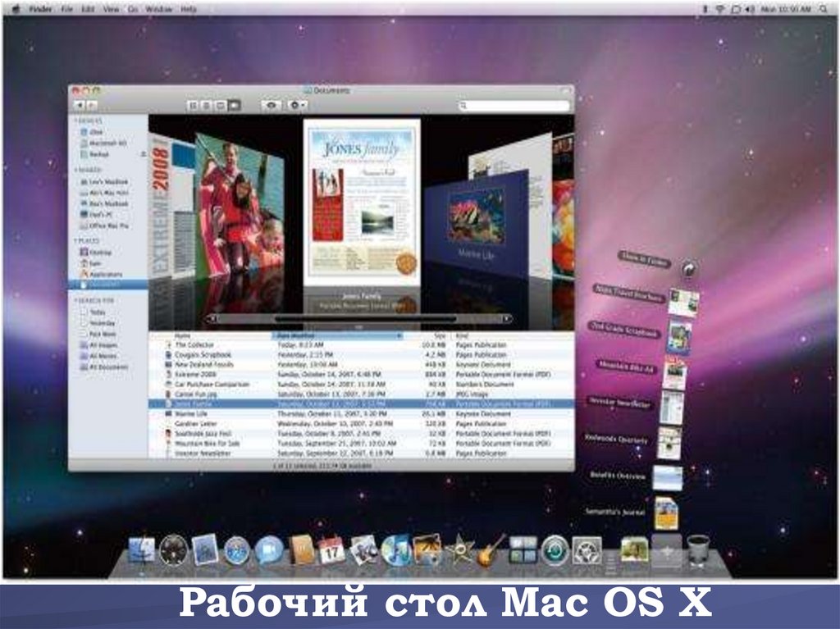This screenshot has height=629, width=840.
Task: Select Cover Flow view button
Action: (x=234, y=106)
